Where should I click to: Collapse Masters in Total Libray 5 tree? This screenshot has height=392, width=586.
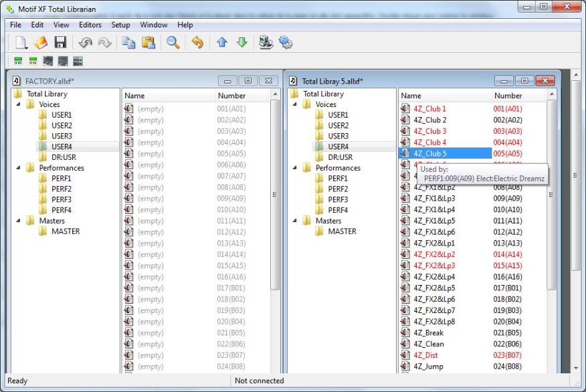(295, 221)
